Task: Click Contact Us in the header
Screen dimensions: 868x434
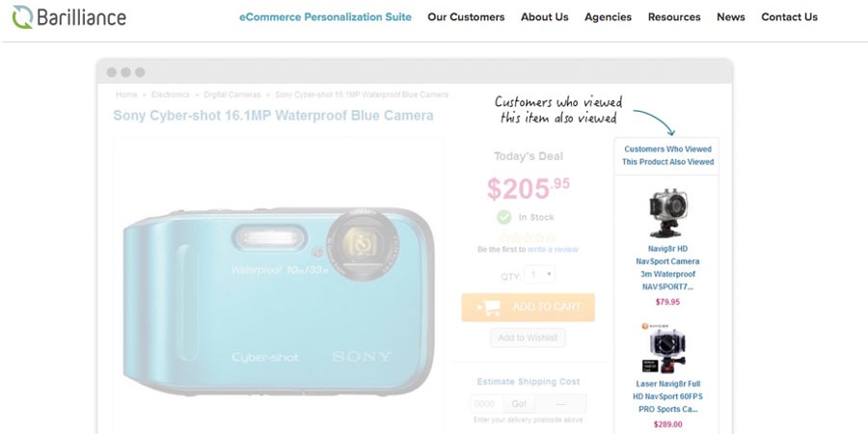Action: [x=789, y=17]
